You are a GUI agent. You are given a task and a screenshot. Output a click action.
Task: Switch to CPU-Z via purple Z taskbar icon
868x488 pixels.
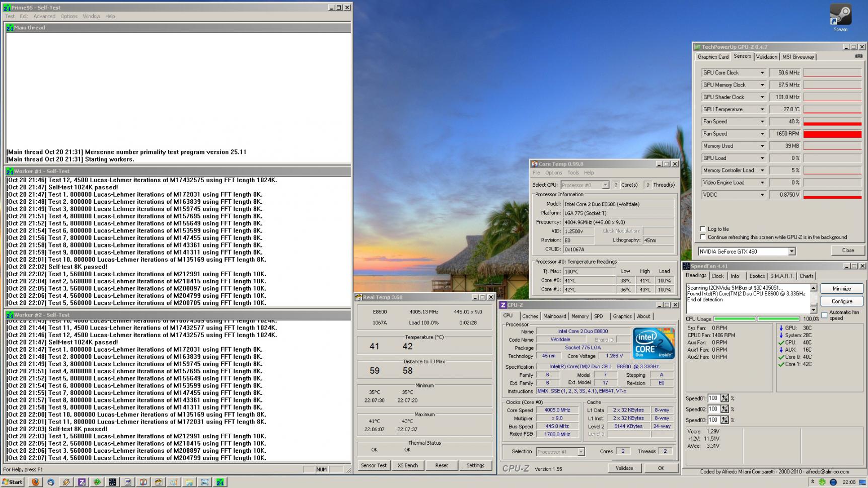click(x=82, y=482)
